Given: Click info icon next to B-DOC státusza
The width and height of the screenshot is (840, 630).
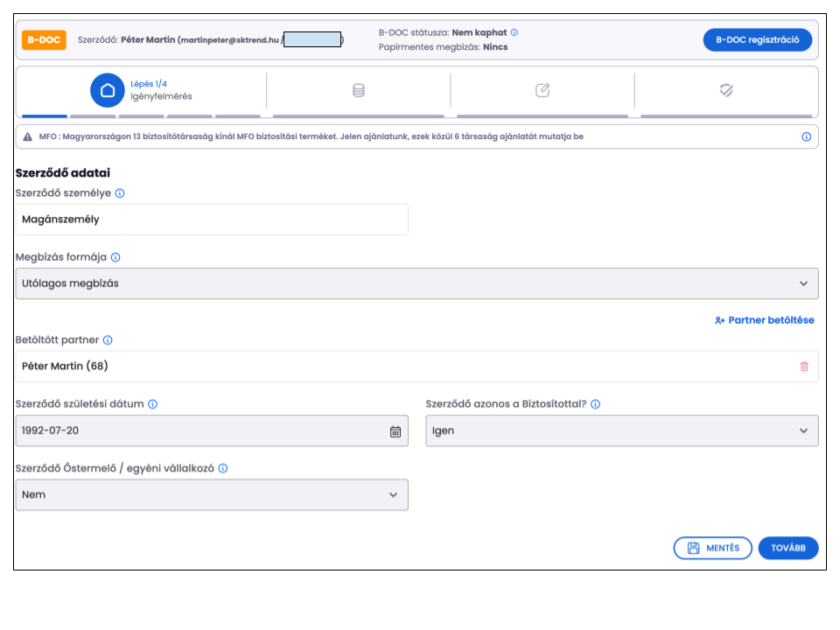Looking at the screenshot, I should (514, 32).
